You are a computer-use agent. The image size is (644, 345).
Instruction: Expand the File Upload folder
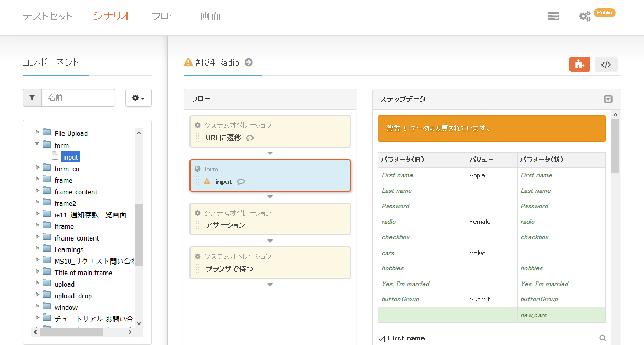37,133
